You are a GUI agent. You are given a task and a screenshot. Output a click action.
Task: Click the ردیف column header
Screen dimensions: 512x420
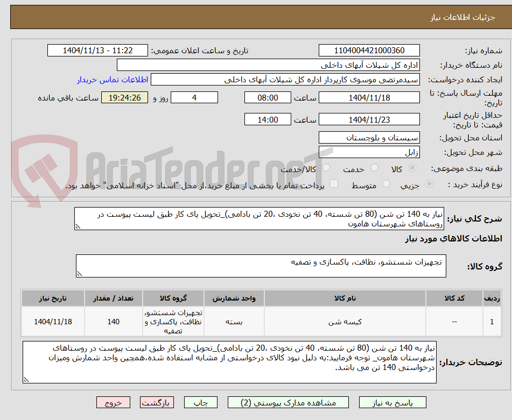(x=492, y=298)
